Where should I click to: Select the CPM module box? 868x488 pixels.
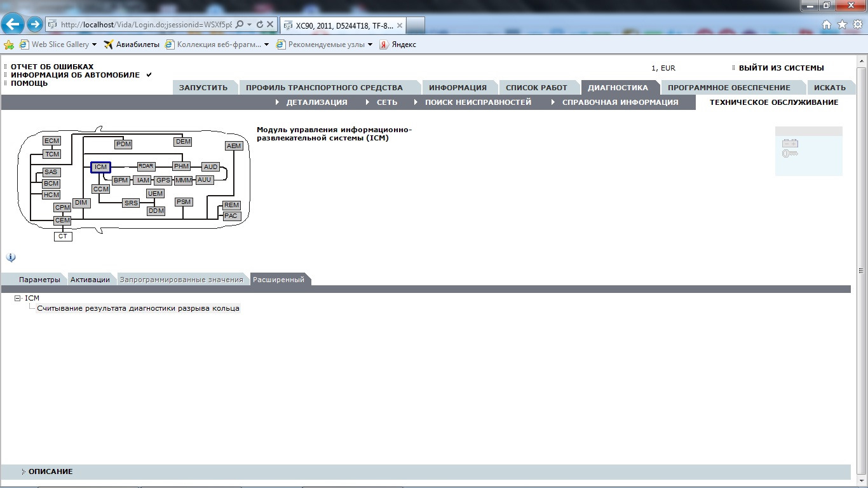(x=62, y=208)
